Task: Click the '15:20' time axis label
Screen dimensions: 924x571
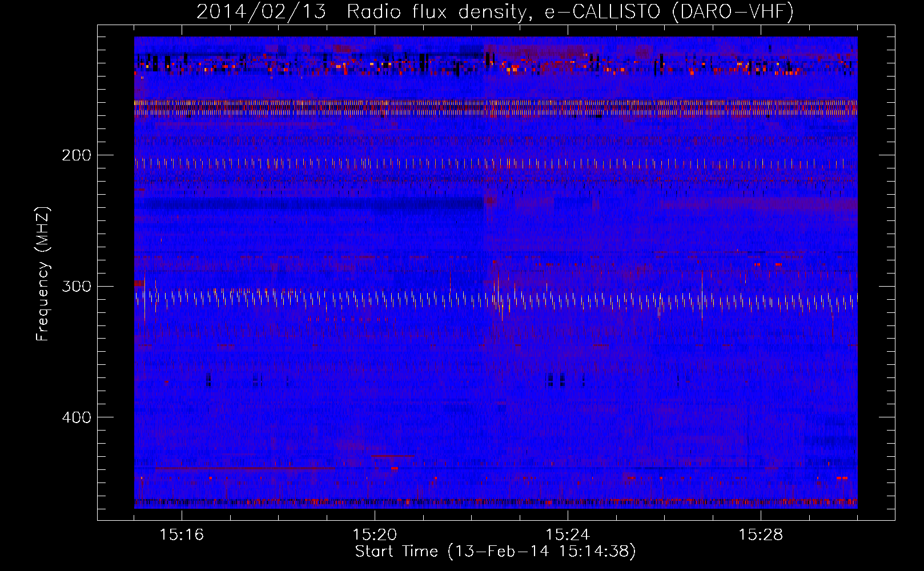Action: (375, 535)
